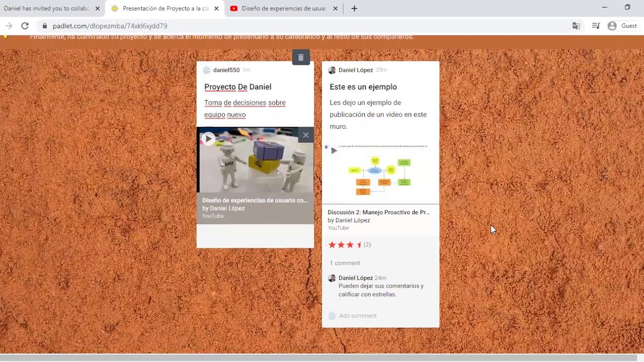Open the media control icon in toolbar

pyautogui.click(x=596, y=26)
